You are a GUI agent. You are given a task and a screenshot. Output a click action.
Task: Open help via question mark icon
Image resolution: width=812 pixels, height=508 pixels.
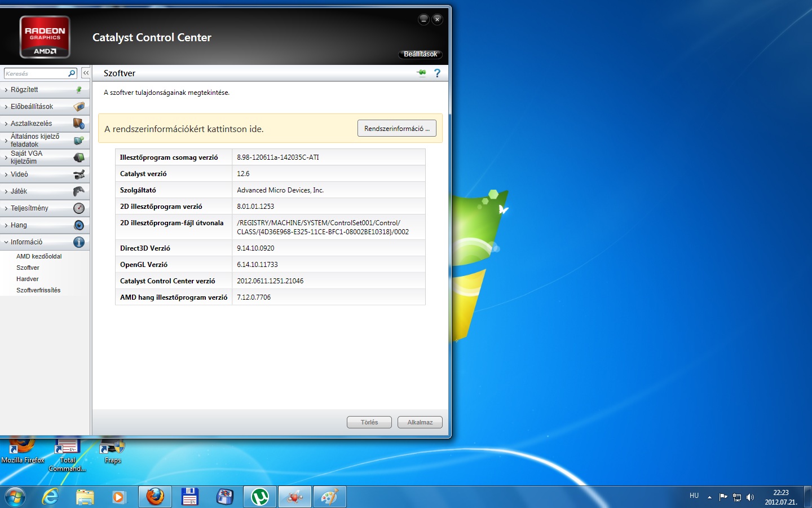(x=437, y=73)
